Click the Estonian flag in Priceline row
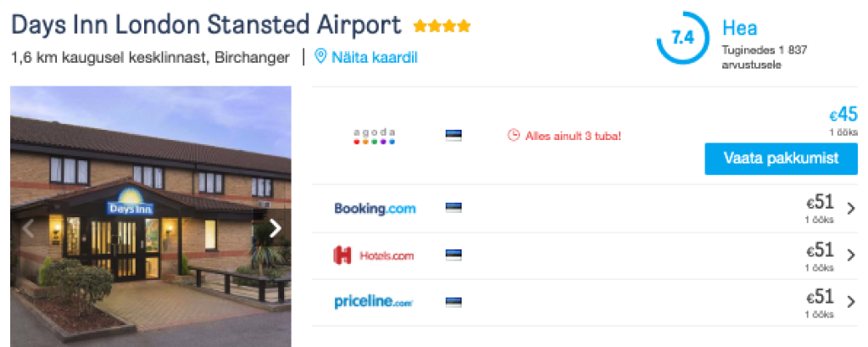Viewport: 868px width, 347px height. click(453, 301)
